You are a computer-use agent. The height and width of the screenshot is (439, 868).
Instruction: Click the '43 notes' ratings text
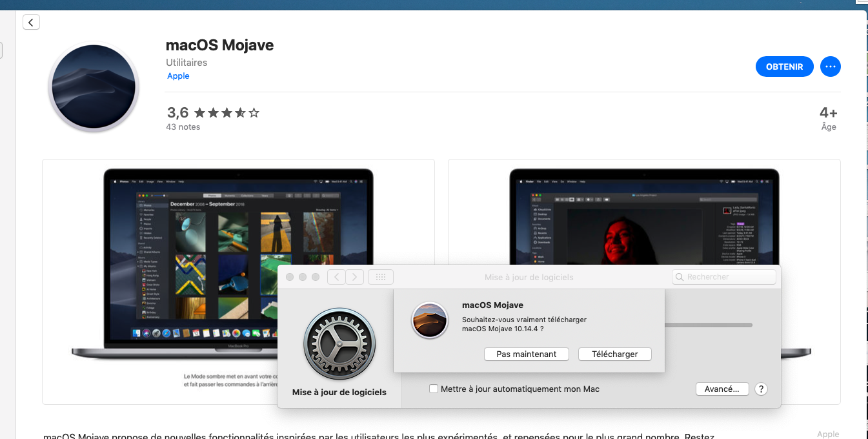point(183,127)
